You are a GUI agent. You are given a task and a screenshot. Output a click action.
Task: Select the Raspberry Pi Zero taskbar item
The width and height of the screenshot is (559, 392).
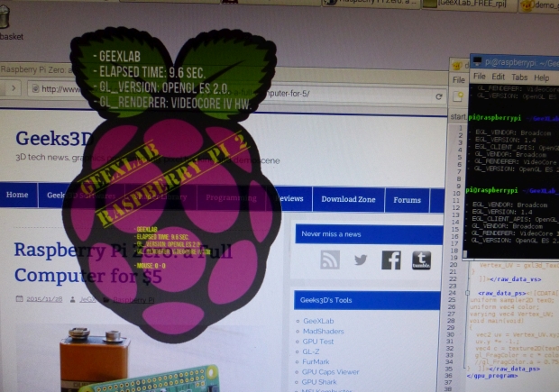(371, 3)
